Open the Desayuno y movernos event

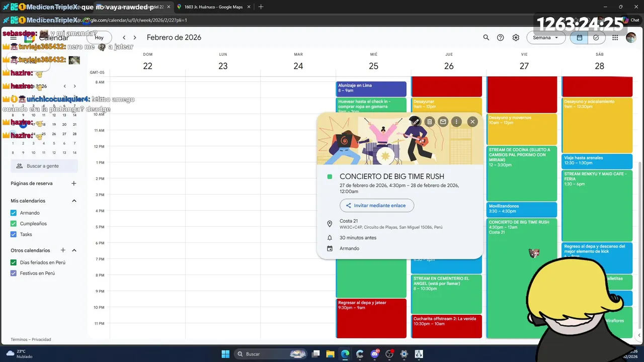click(x=522, y=129)
